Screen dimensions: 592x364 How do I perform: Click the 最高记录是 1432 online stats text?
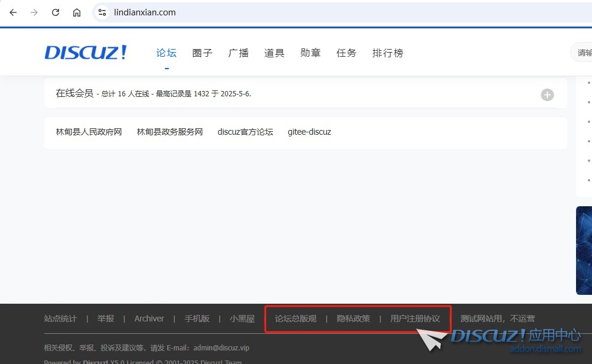point(183,93)
